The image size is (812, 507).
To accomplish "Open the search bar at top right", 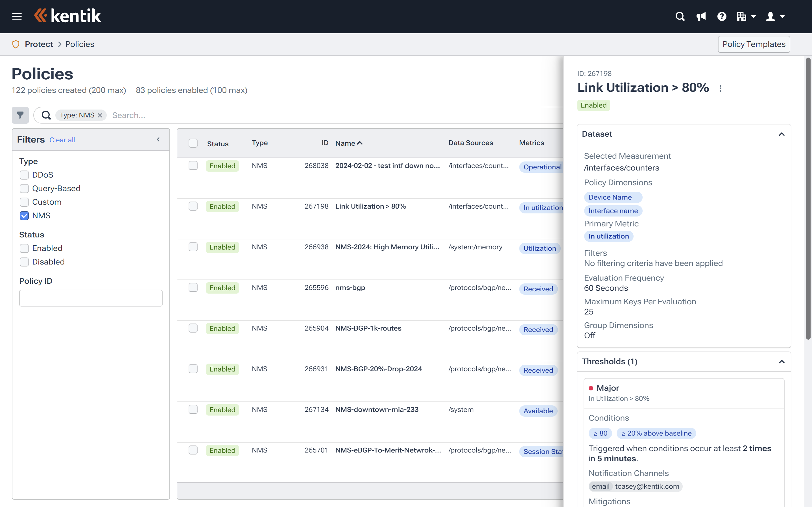I will point(679,16).
